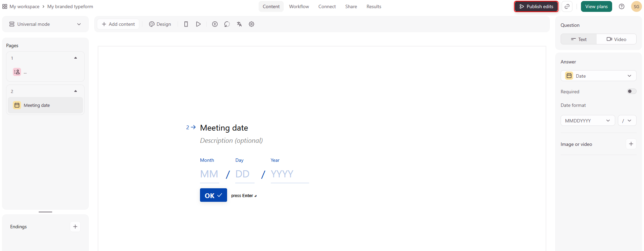Viewport: 644px width, 251px height.
Task: Click the View plans button
Action: pos(596,6)
